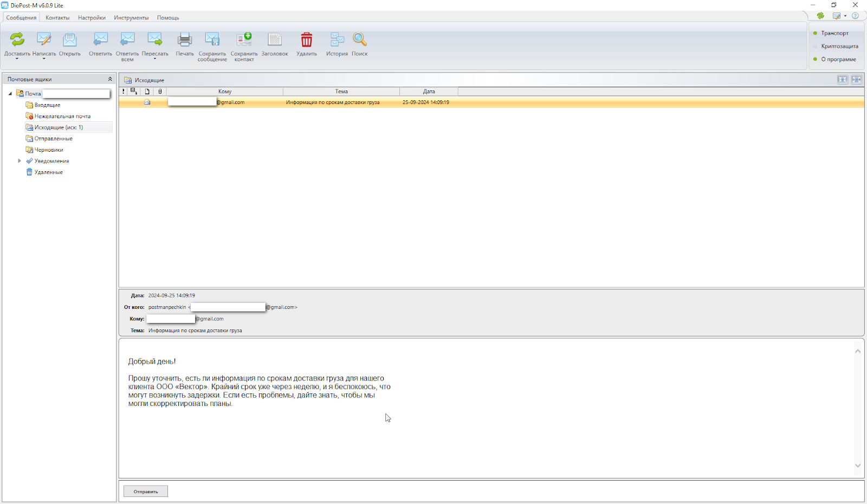Click the Сохранить контакт icon
Image resolution: width=867 pixels, height=504 pixels.
244,39
